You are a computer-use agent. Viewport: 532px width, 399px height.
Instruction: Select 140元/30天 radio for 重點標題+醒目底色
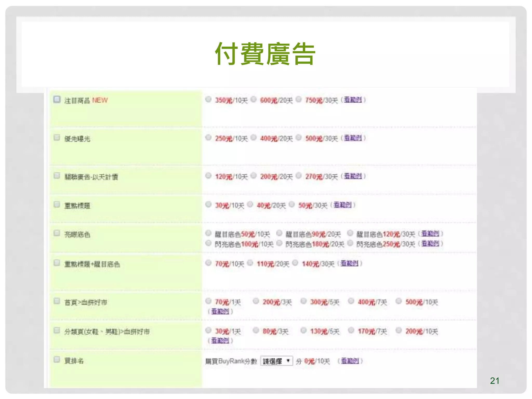tap(295, 263)
